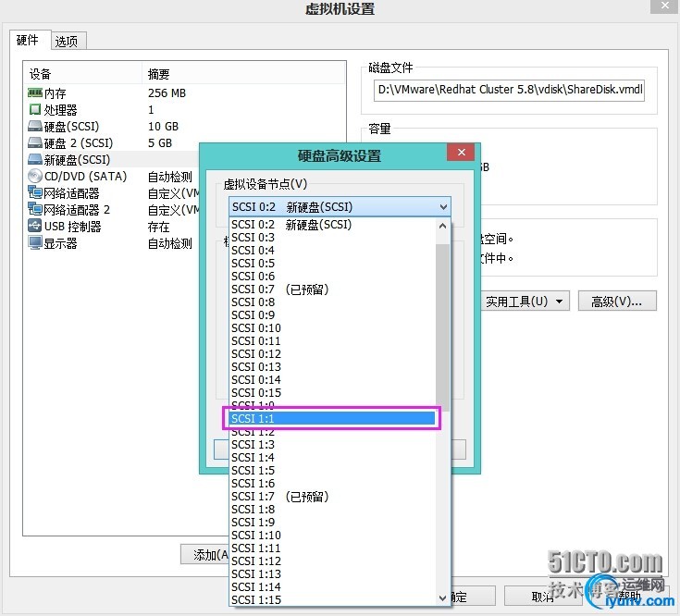Choose SCSI 1:4 in the list
This screenshot has width=680, height=616.
pyautogui.click(x=332, y=458)
